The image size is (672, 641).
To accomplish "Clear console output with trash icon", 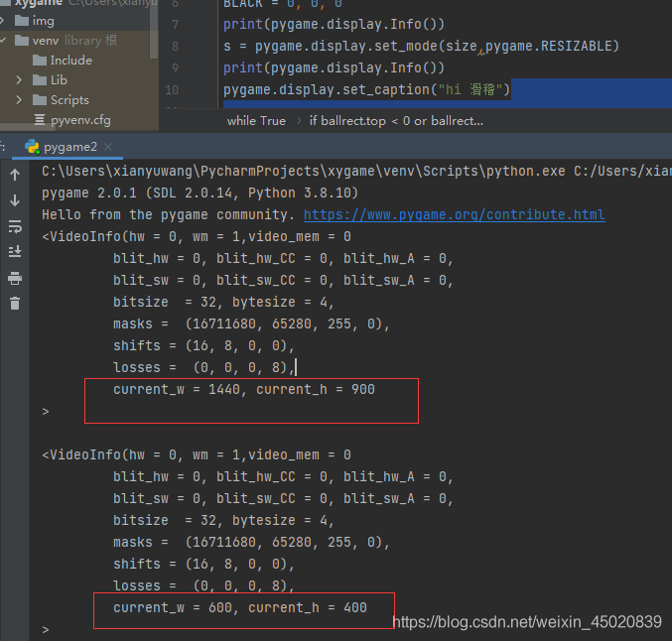I will [15, 304].
